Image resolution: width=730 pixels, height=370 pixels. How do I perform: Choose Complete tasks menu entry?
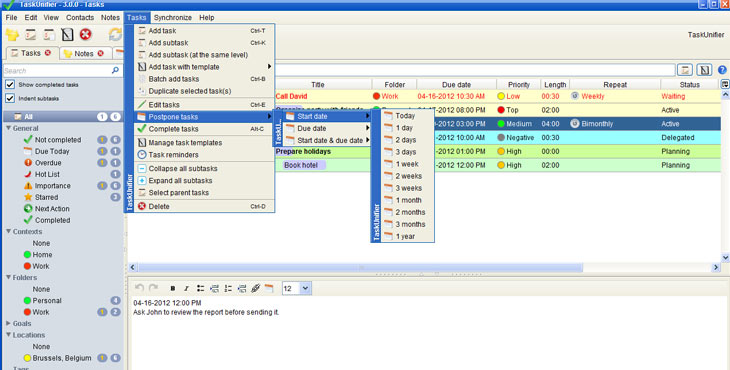(204, 129)
